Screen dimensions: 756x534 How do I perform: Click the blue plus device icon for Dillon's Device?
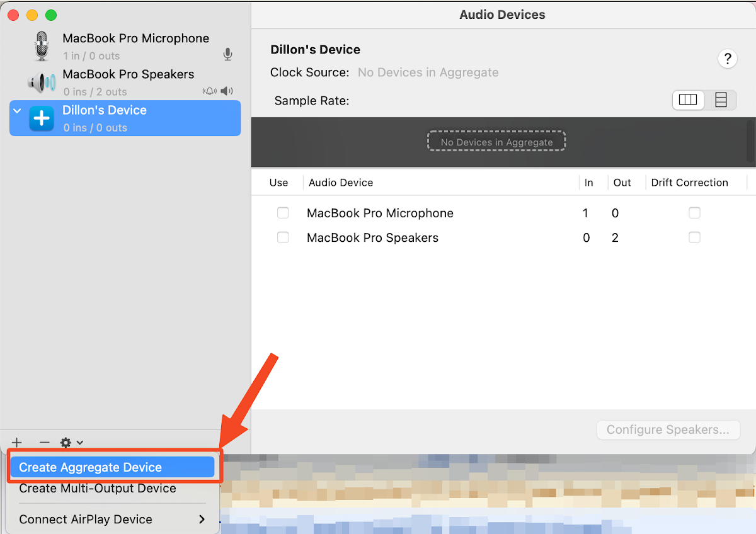(42, 118)
